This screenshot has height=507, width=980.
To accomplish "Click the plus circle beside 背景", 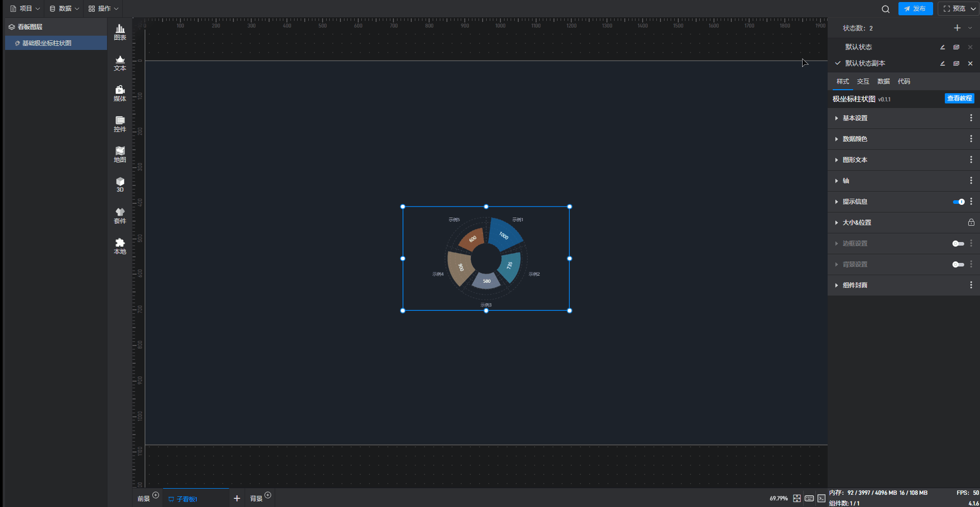I will click(268, 495).
